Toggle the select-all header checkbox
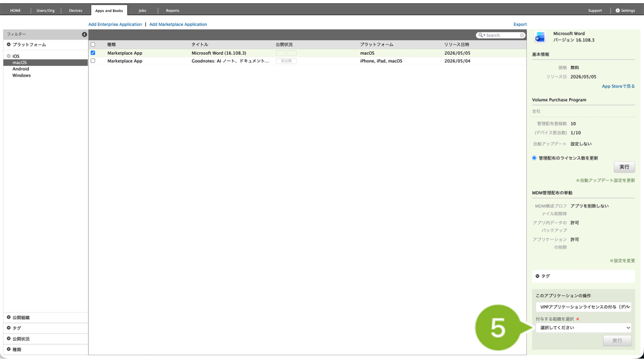 click(x=93, y=45)
